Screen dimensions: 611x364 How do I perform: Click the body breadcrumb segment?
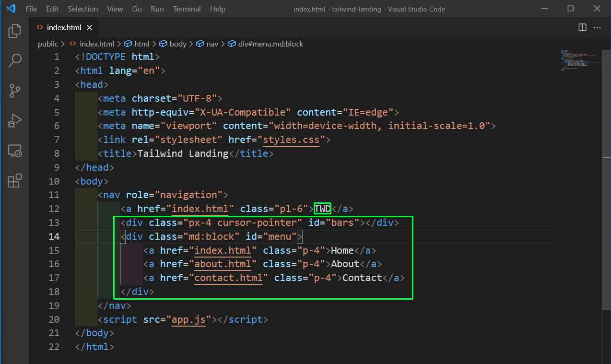[x=173, y=44]
